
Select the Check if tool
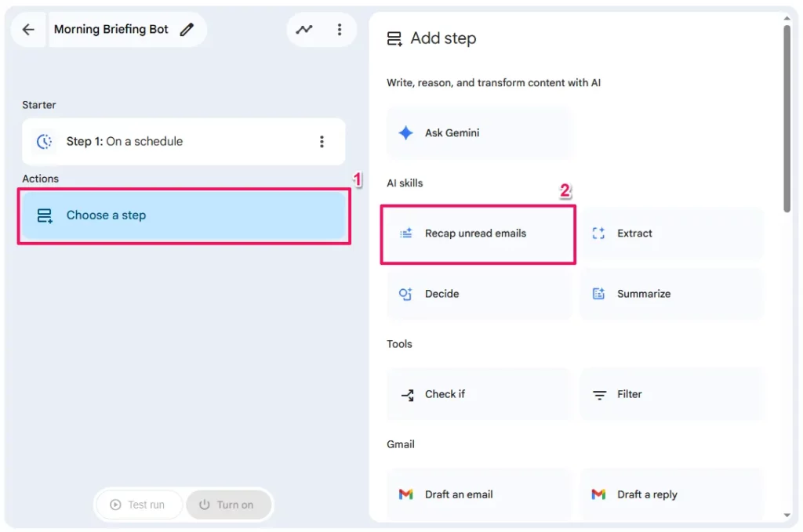478,394
